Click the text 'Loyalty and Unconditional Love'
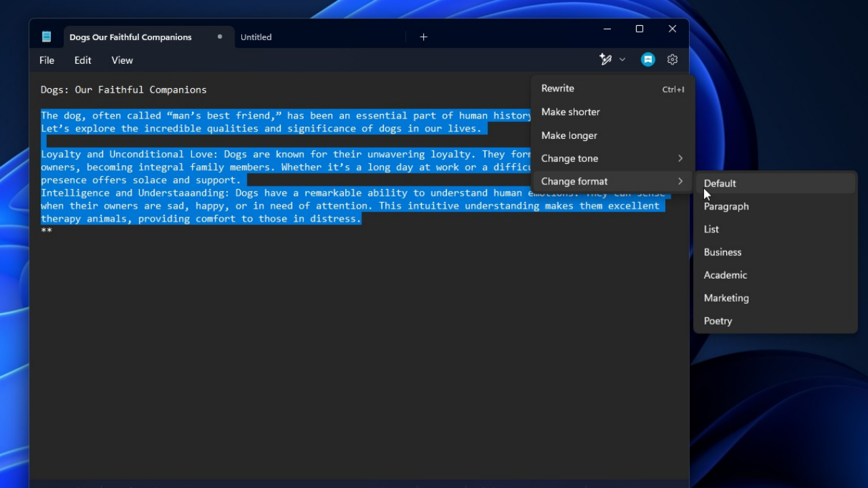The height and width of the screenshot is (488, 868). click(x=126, y=155)
